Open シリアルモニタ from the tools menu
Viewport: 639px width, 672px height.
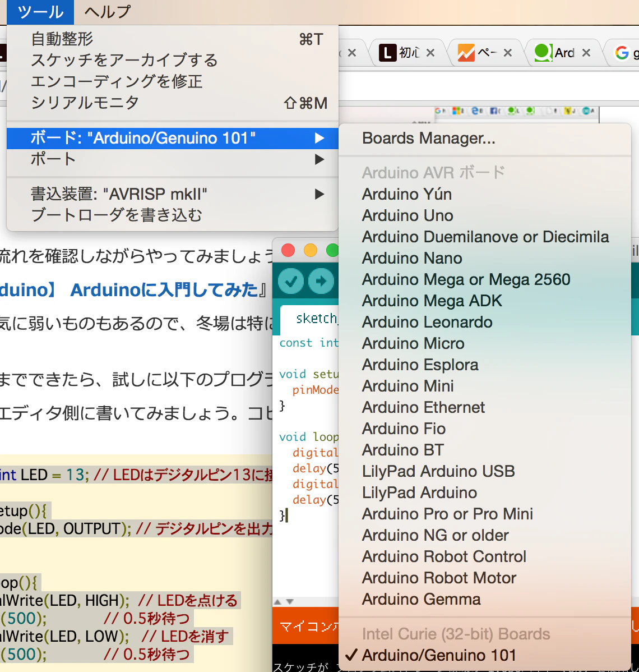tap(173, 103)
